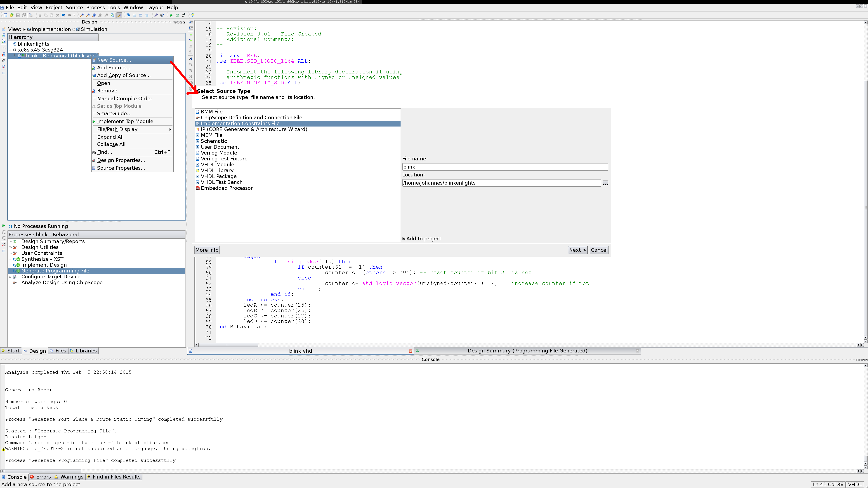Expand the User Constraints process node
868x488 pixels.
click(10, 253)
